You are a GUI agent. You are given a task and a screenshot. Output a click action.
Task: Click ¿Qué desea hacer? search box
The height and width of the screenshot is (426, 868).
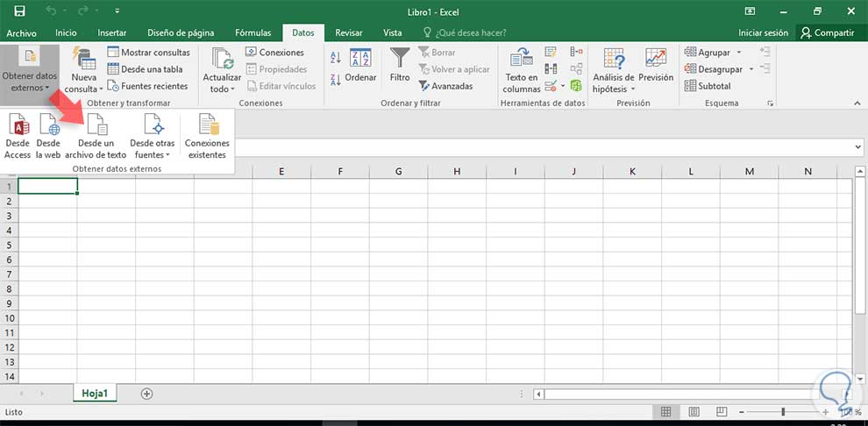[465, 32]
